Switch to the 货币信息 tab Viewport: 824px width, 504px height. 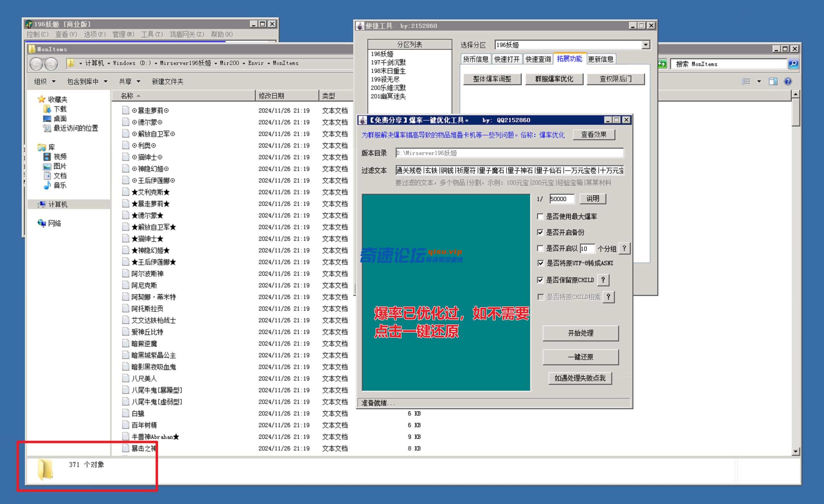[475, 59]
